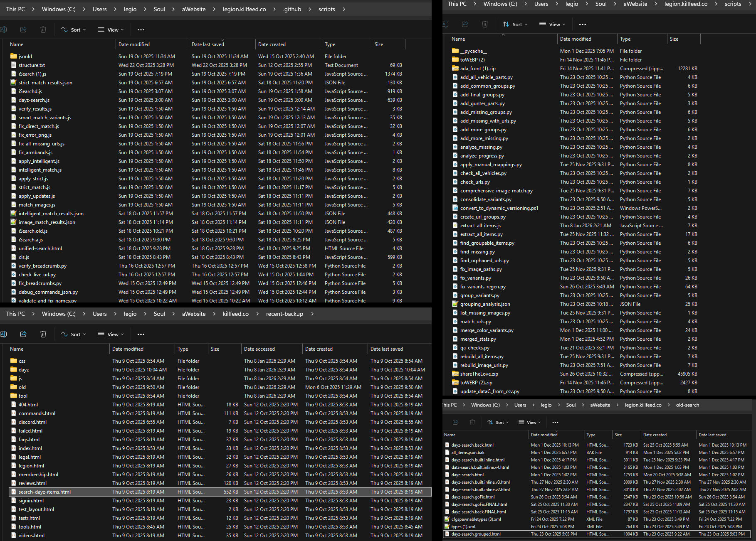Click the strict_match_results.json file icon

click(14, 82)
